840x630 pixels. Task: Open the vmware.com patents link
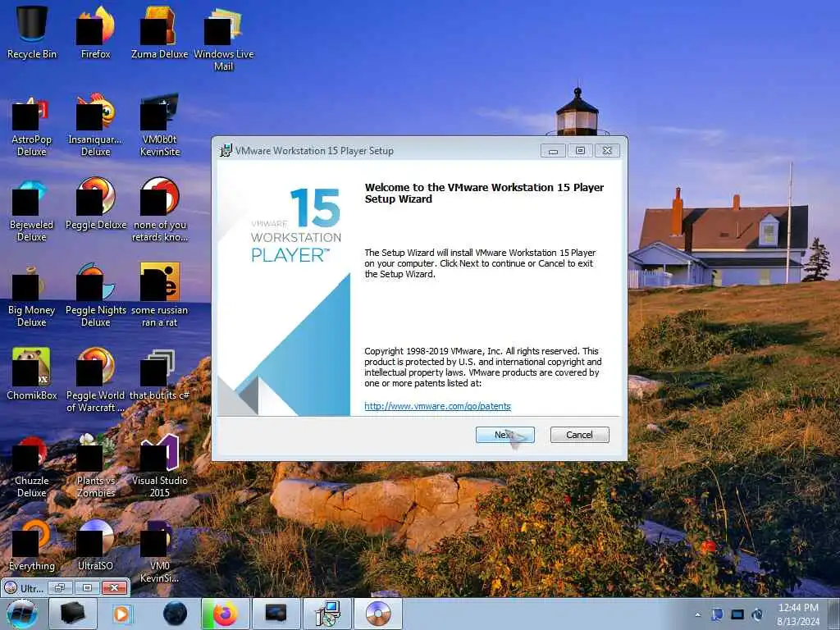pos(438,406)
